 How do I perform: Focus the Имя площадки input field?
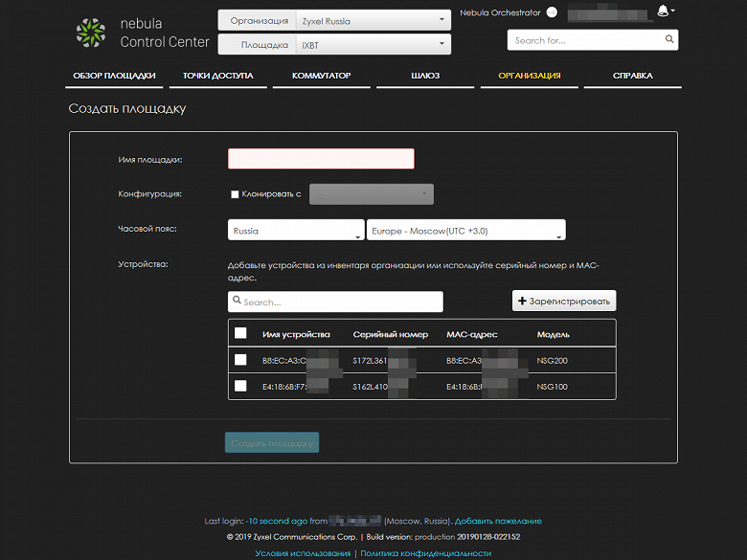pyautogui.click(x=321, y=159)
